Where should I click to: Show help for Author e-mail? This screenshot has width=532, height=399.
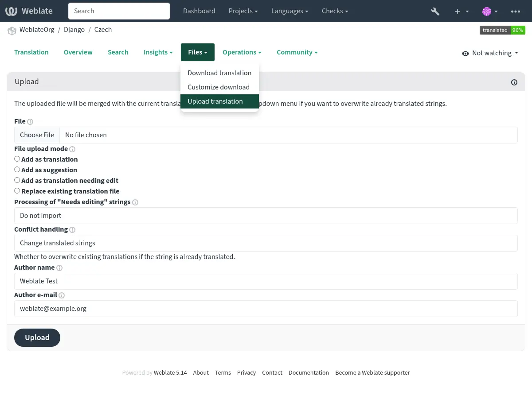point(62,295)
